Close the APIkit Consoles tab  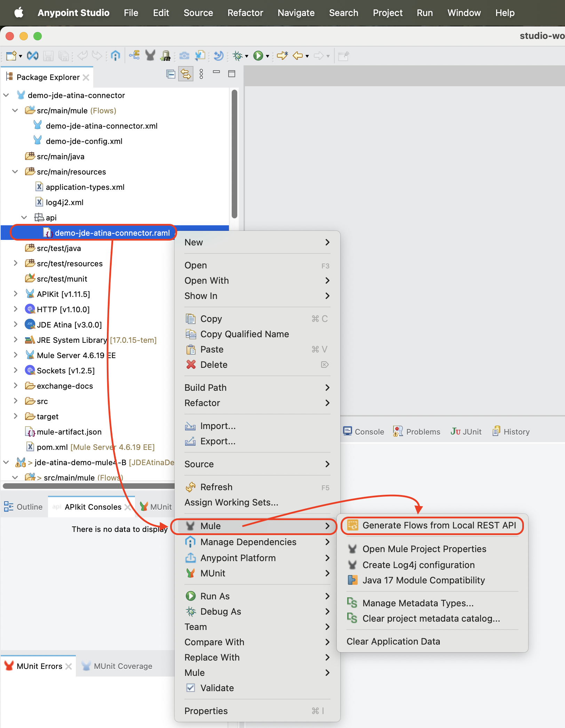[x=128, y=507]
